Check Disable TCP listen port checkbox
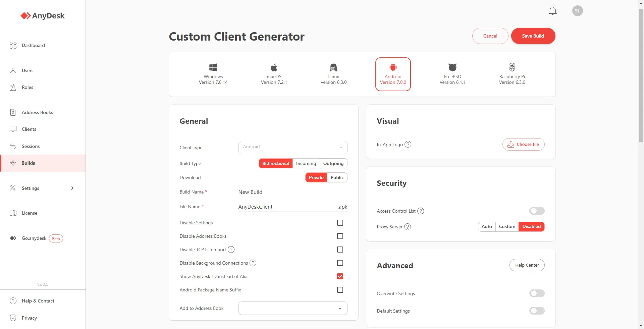This screenshot has height=329, width=644. [340, 250]
